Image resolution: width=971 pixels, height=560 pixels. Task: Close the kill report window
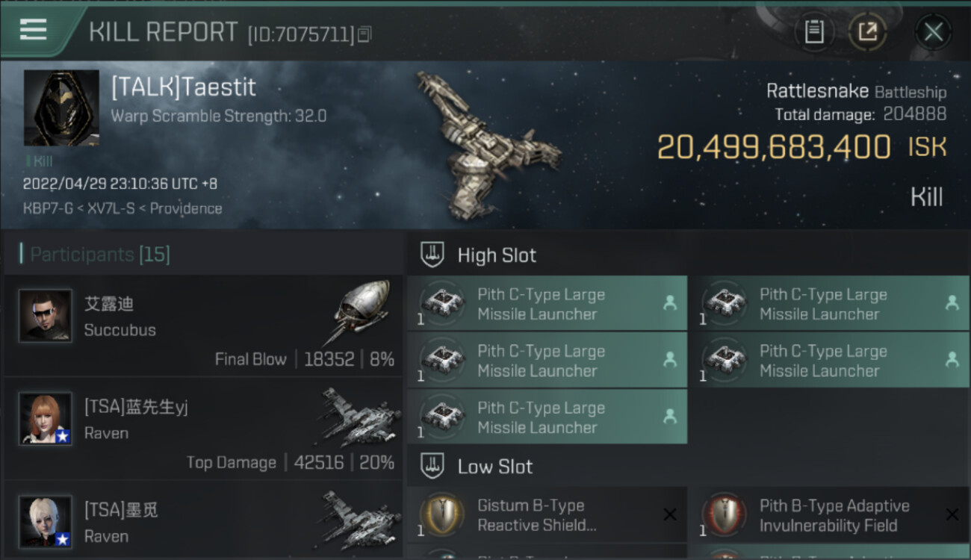click(933, 31)
